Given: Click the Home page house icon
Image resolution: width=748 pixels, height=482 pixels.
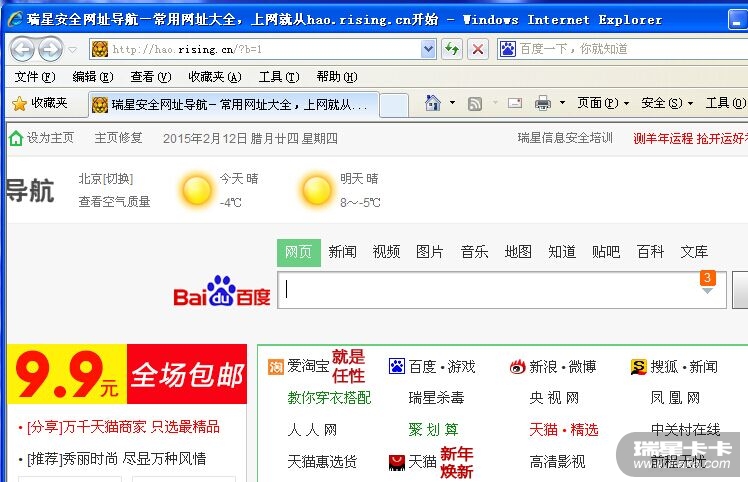Looking at the screenshot, I should (x=432, y=103).
